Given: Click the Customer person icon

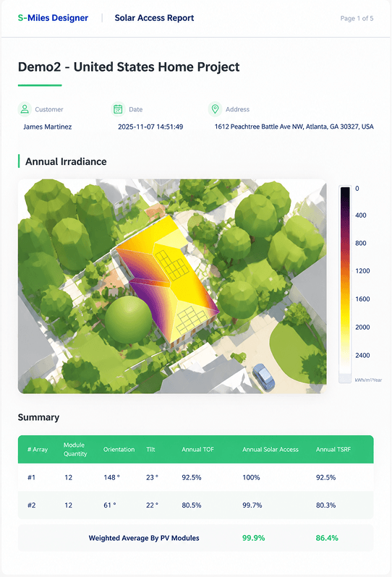Looking at the screenshot, I should point(25,109).
